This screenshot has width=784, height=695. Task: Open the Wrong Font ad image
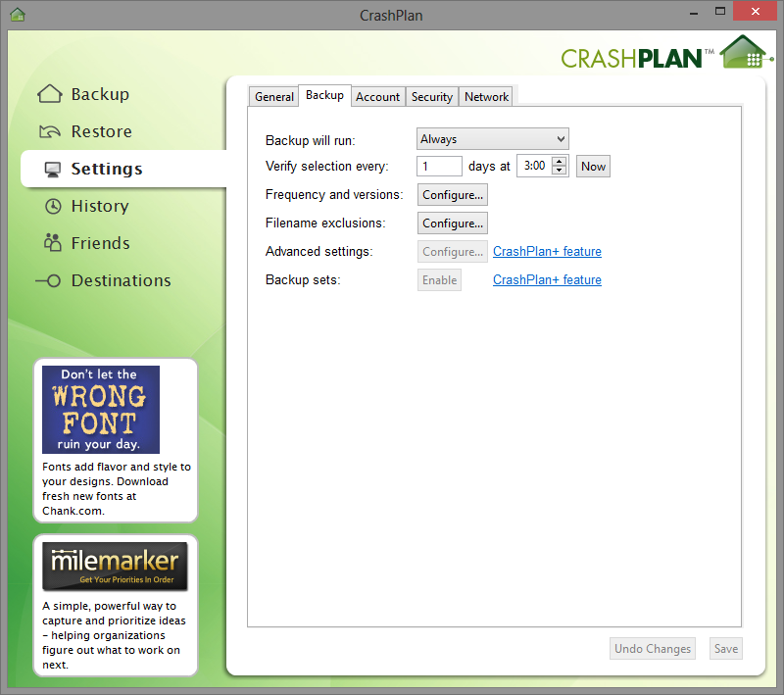coord(101,410)
